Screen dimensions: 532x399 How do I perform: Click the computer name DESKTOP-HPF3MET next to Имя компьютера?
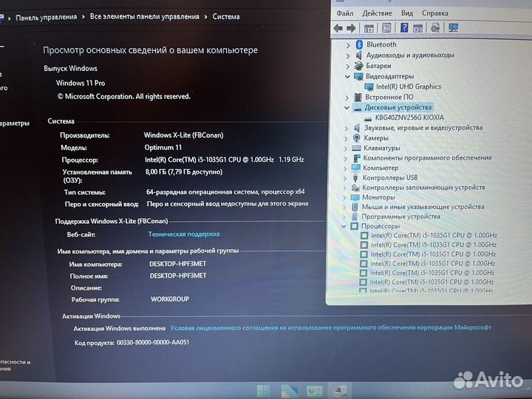click(178, 264)
